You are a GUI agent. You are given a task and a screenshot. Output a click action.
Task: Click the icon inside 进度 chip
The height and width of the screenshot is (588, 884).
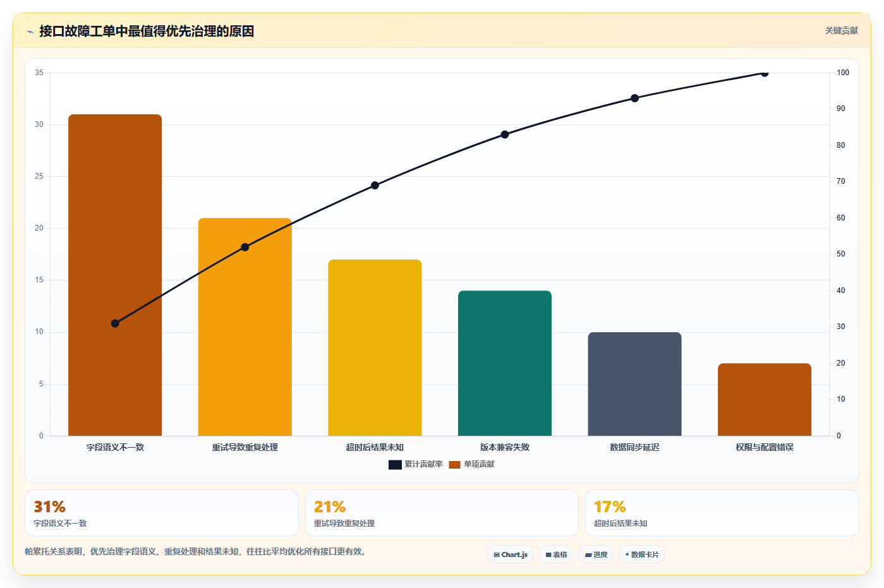point(588,555)
